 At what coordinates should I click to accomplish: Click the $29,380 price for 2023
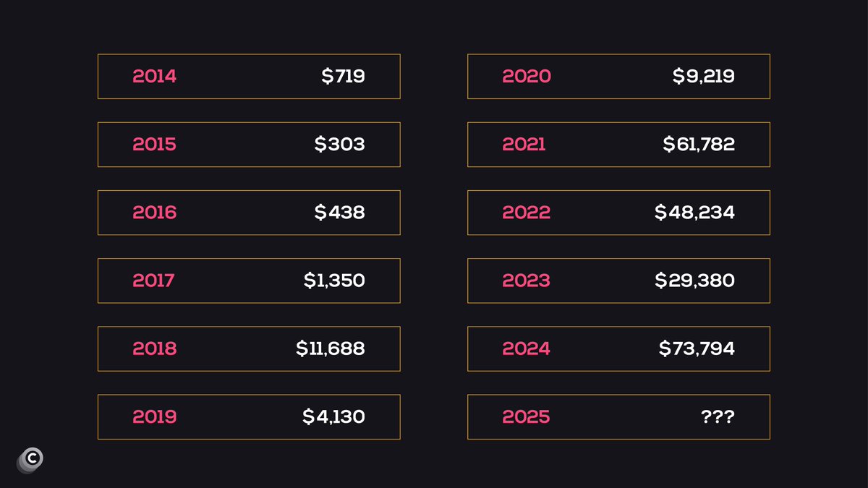click(695, 281)
